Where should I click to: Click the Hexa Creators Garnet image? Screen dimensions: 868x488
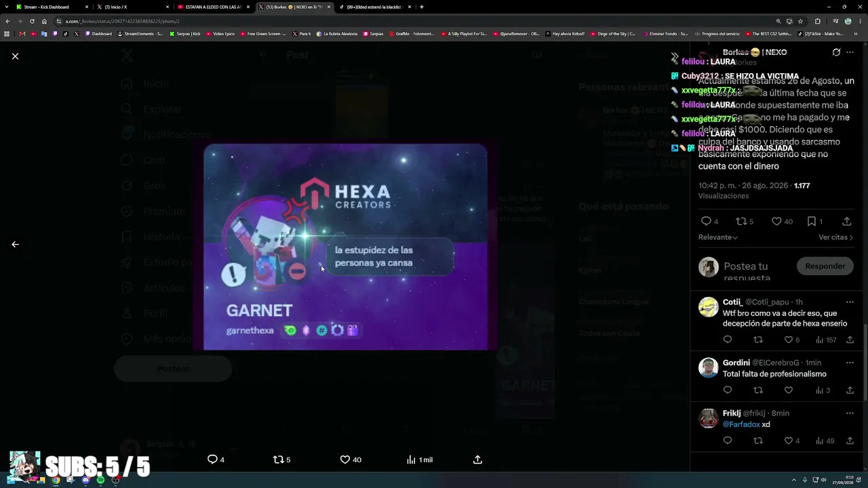(345, 247)
